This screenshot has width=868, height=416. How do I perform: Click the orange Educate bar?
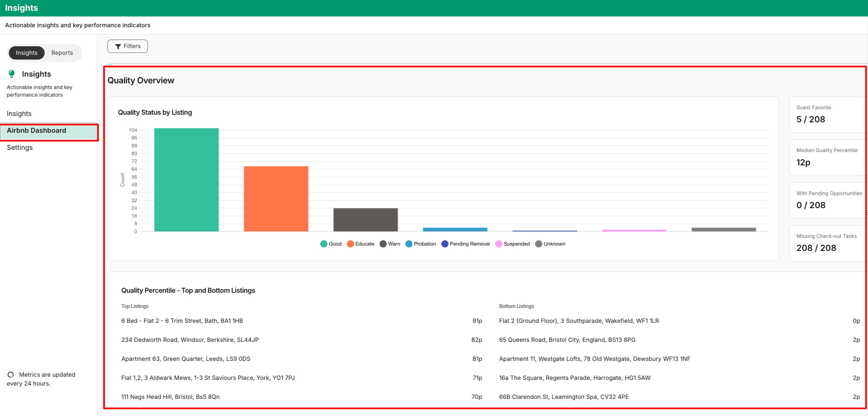point(276,199)
